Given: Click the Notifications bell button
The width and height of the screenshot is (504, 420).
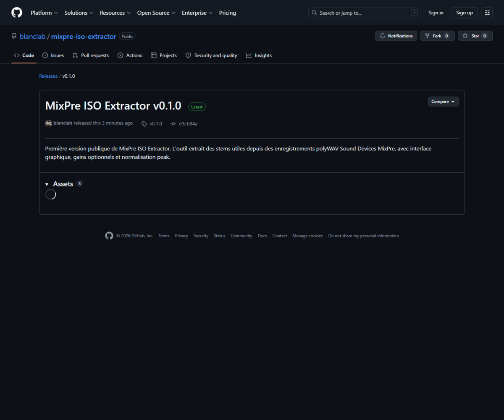Looking at the screenshot, I should (396, 36).
